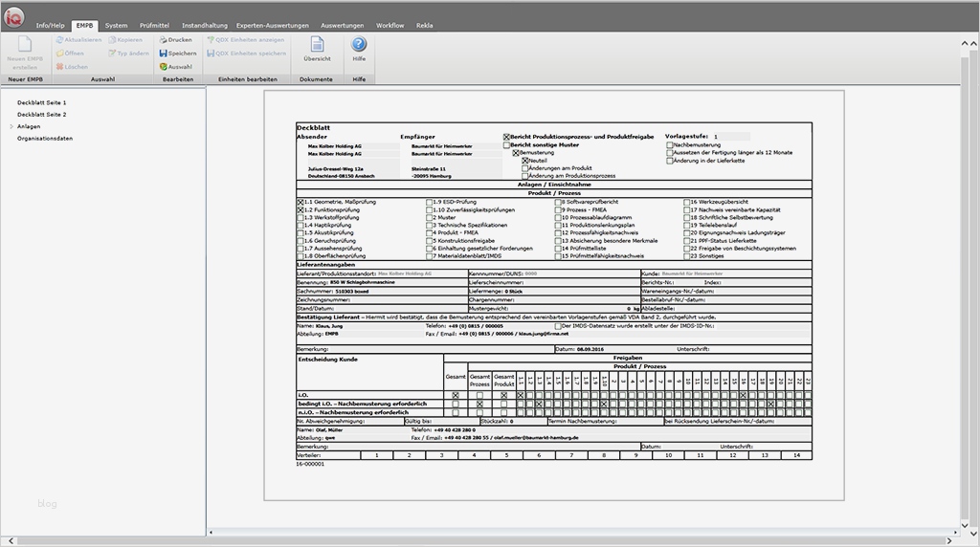Enable the Bericht sonstige Muster checkbox
Image resolution: width=980 pixels, height=547 pixels.
[506, 145]
